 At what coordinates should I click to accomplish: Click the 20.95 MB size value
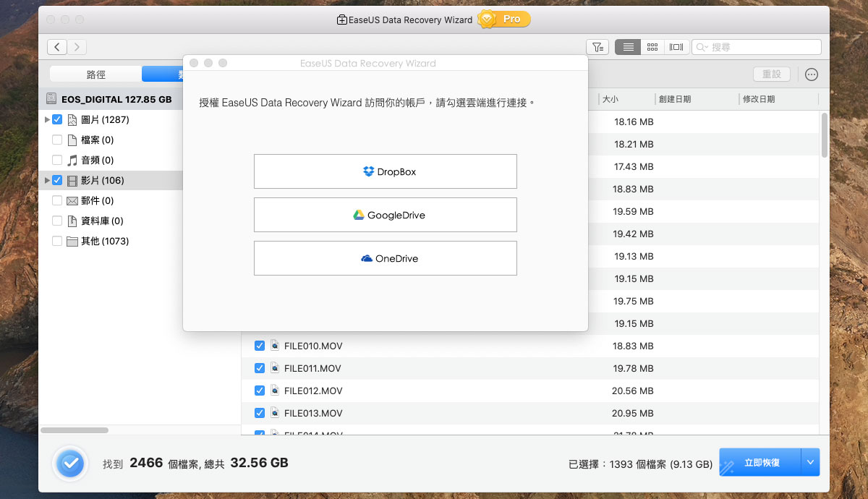coord(633,413)
